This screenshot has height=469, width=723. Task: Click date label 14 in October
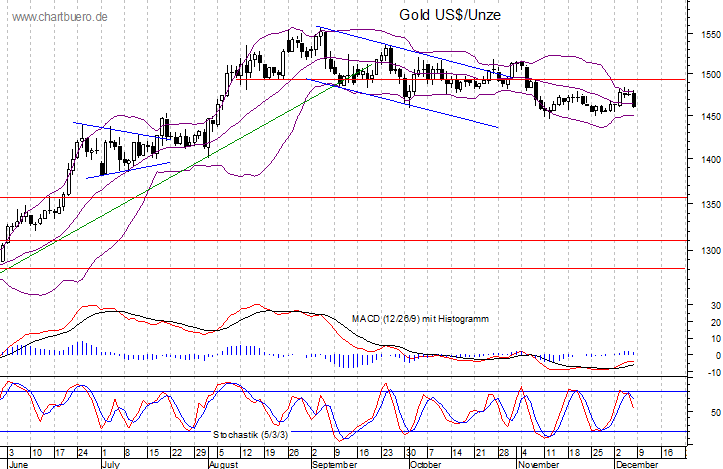(x=456, y=453)
